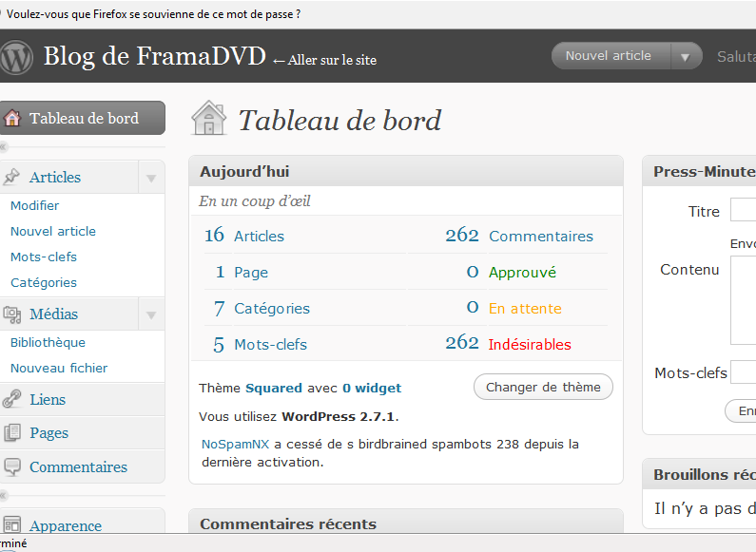
Task: Open the Catégories label in the glance table
Action: click(x=272, y=308)
